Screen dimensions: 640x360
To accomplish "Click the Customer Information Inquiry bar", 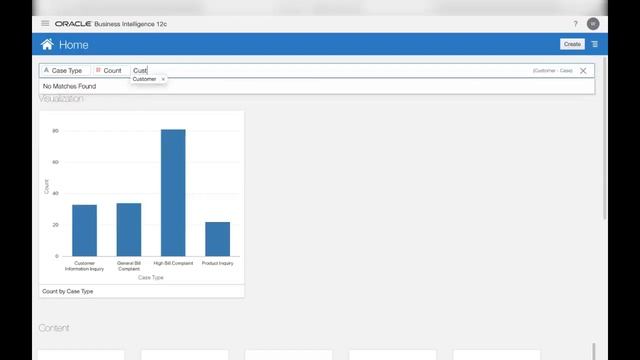I will pyautogui.click(x=84, y=231).
